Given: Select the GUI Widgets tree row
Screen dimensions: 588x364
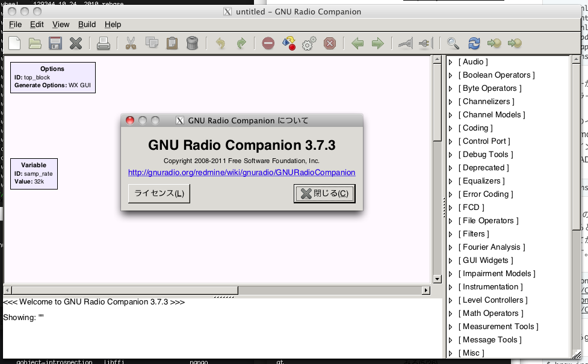Looking at the screenshot, I should (x=509, y=261).
